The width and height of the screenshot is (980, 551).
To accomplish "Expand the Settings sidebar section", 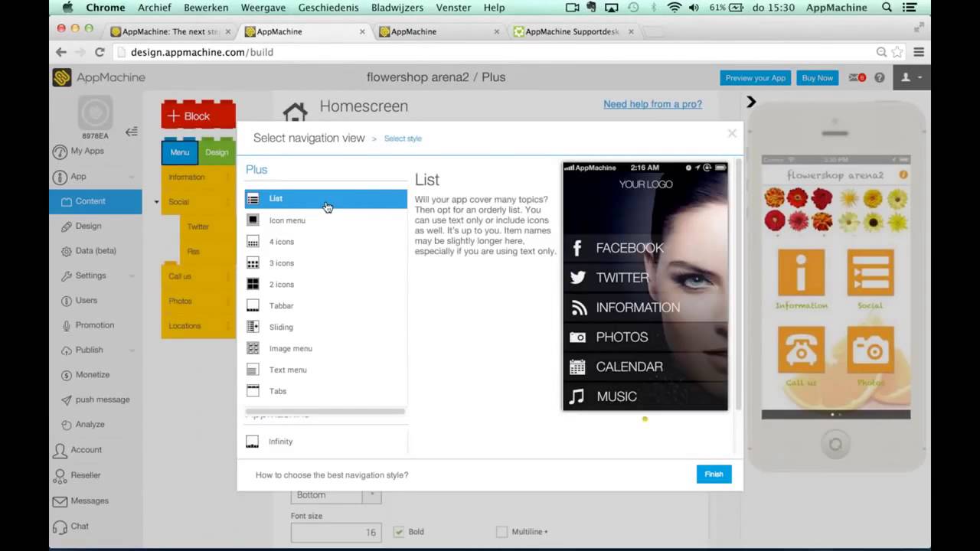I will (x=132, y=275).
